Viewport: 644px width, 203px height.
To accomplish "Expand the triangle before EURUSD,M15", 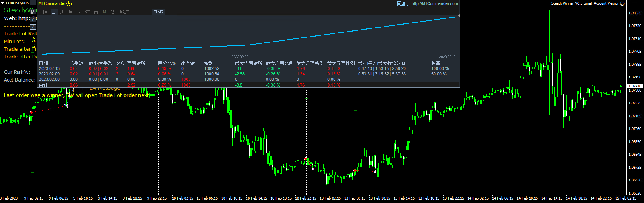I will 3,3.
